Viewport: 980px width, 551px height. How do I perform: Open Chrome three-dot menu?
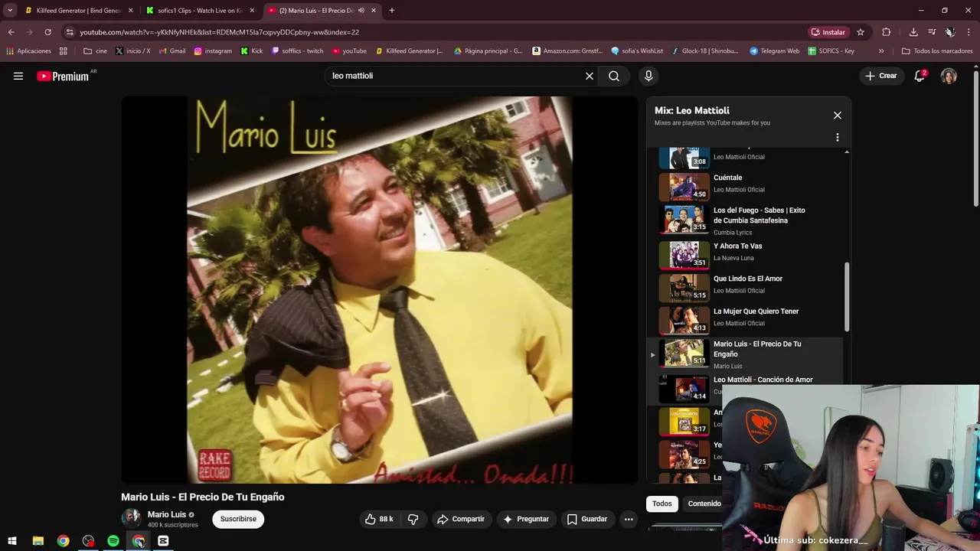[969, 32]
